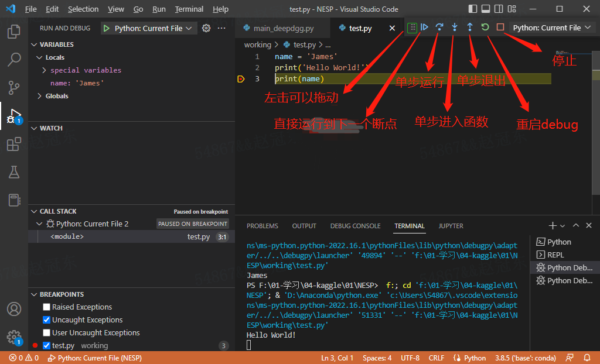The image size is (600, 364).
Task: Click the Ln 3, Col 1 status item
Action: 337,358
